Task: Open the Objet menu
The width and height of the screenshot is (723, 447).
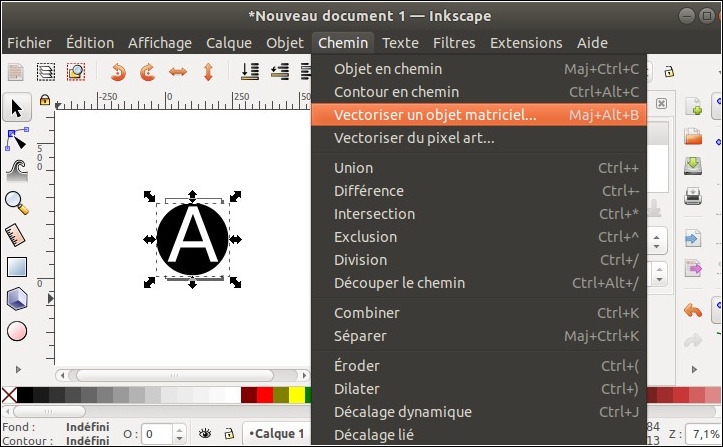Action: point(284,43)
